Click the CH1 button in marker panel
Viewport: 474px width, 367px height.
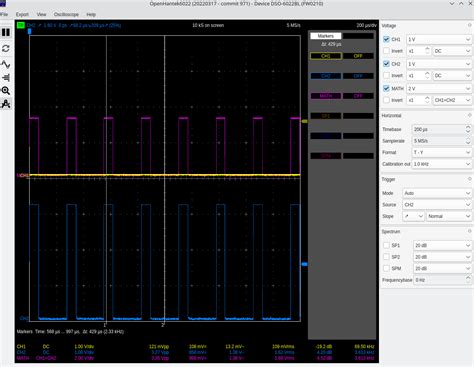tap(326, 56)
